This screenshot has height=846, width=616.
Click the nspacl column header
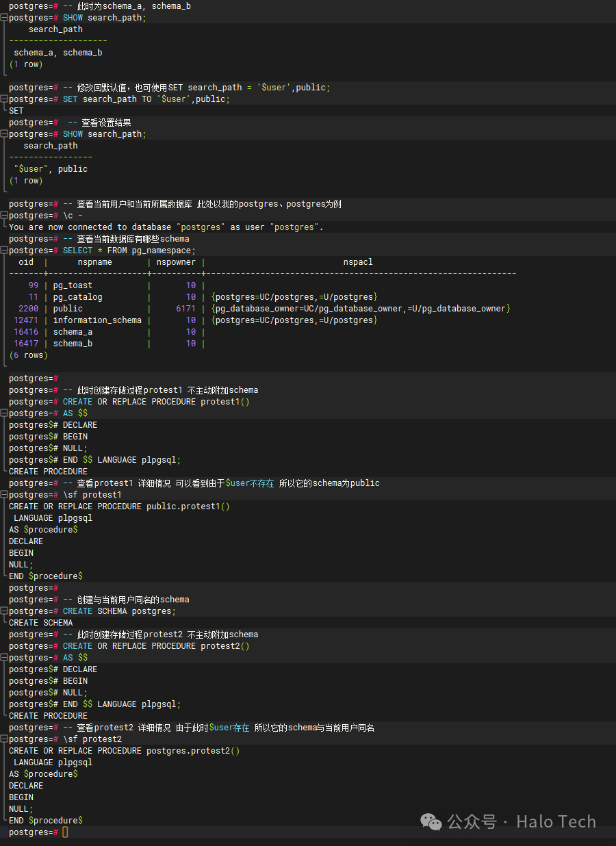[x=358, y=262]
